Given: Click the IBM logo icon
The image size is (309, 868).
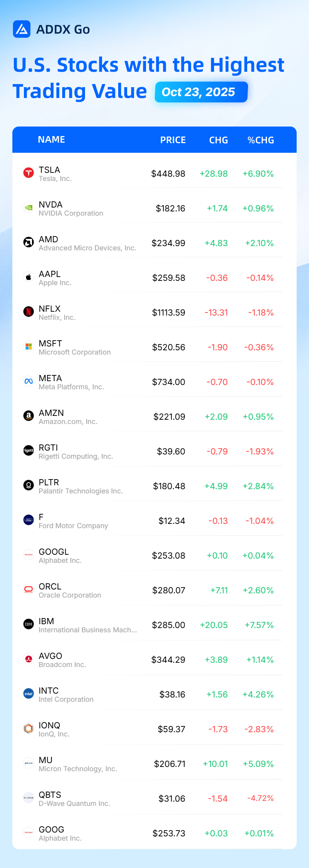Looking at the screenshot, I should [x=29, y=624].
